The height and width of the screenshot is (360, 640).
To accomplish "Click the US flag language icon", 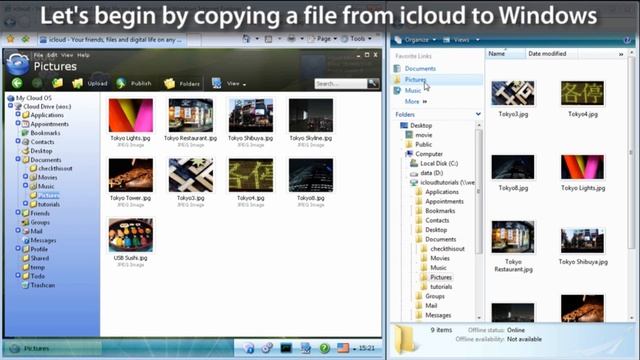I will click(343, 348).
